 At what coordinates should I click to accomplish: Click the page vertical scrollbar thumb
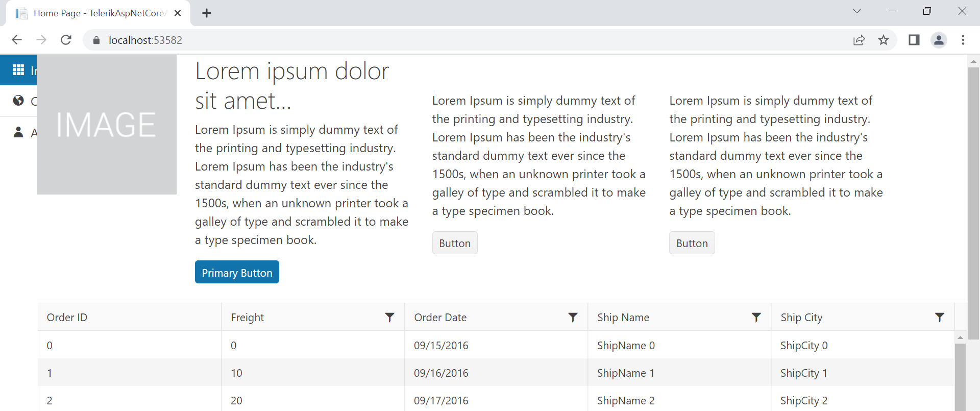click(x=973, y=204)
